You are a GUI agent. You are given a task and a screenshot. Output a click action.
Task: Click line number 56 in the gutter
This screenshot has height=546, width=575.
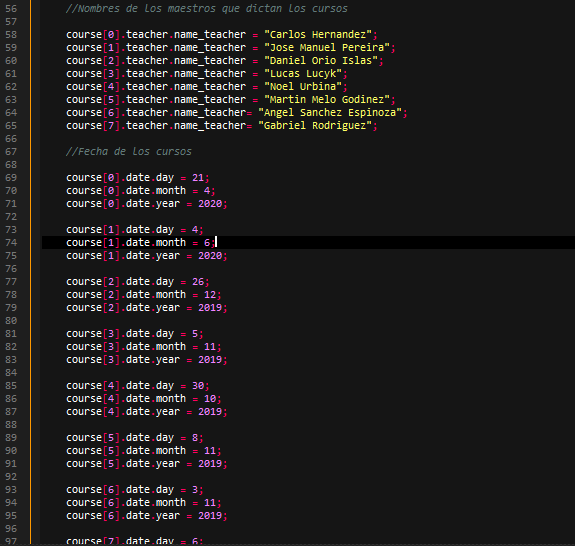coord(11,8)
